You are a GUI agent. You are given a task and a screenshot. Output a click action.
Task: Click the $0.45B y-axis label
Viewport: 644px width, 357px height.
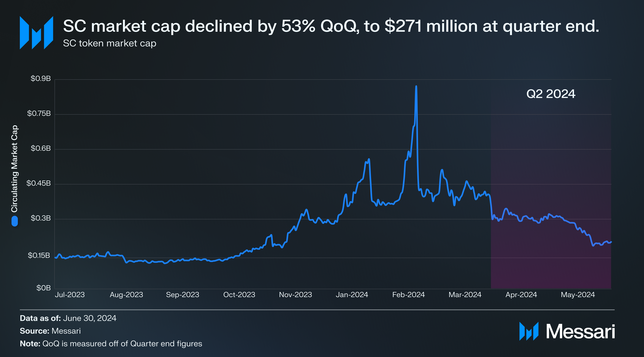[x=38, y=183]
